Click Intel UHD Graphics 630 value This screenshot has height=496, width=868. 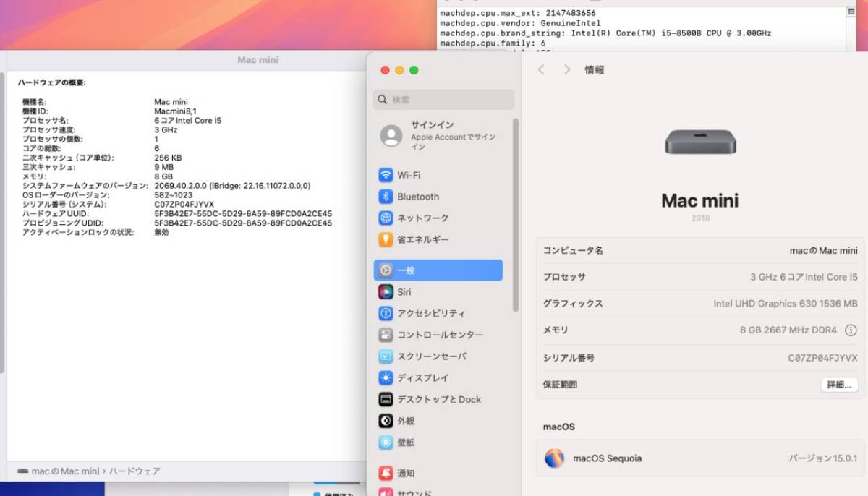click(x=786, y=304)
